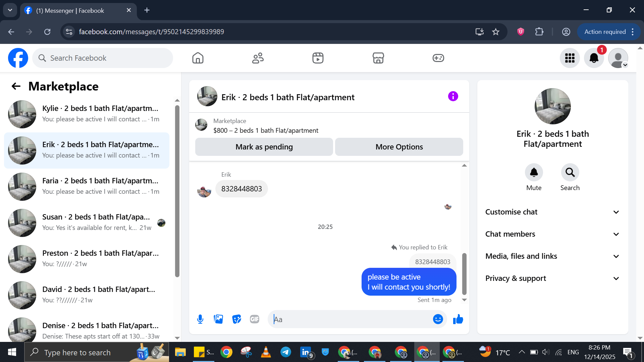Open the conversation information icon

tap(453, 97)
